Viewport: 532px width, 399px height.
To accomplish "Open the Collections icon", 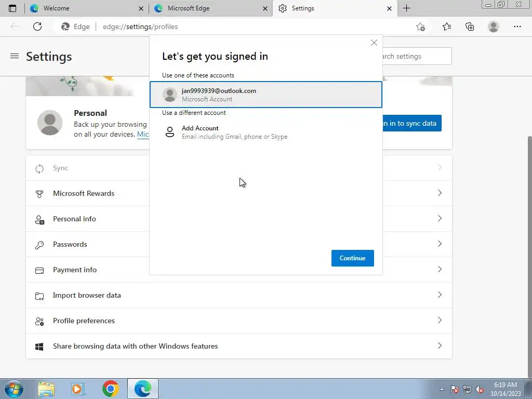I will click(x=470, y=26).
